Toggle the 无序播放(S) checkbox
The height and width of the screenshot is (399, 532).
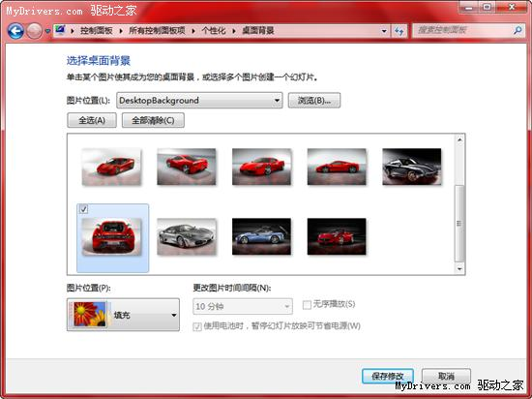[x=307, y=305]
